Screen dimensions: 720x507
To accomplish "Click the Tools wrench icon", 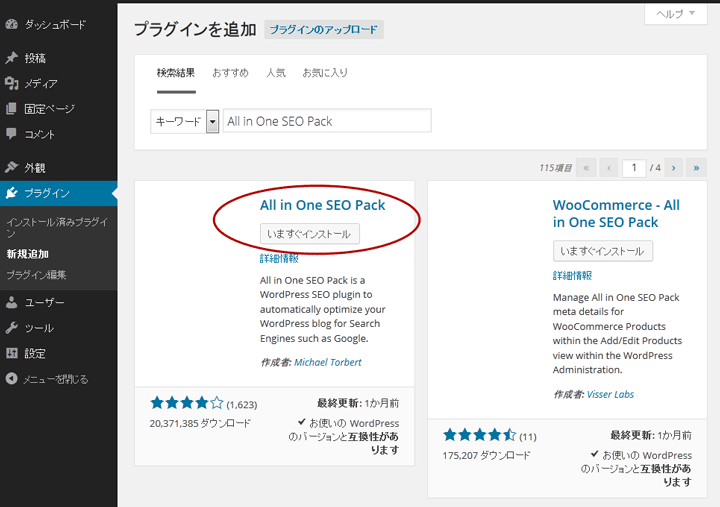I will 11,328.
